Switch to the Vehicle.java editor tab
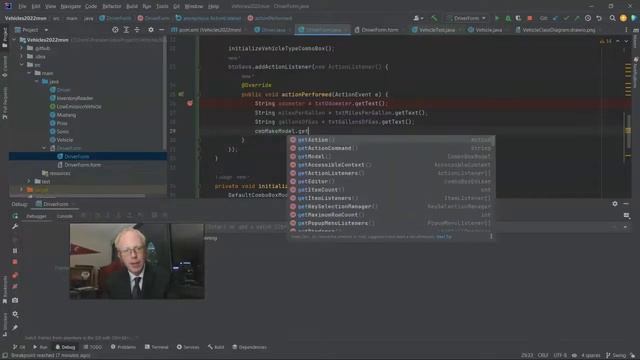 [x=488, y=30]
